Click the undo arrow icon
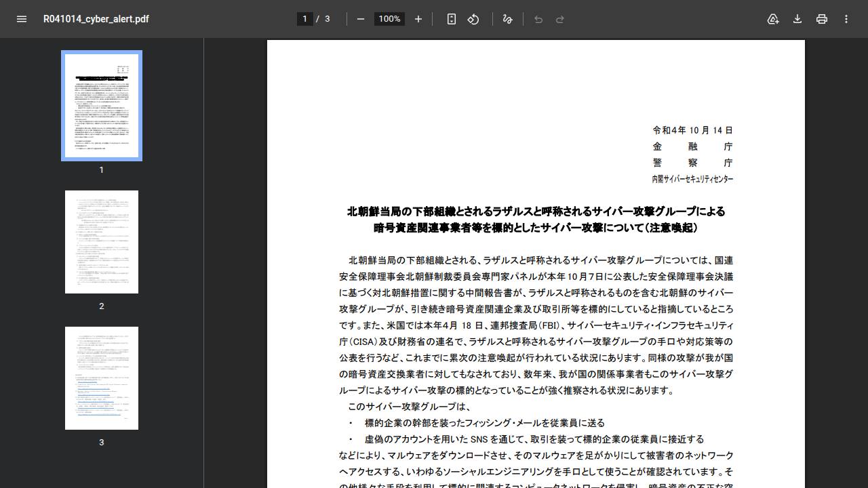The height and width of the screenshot is (488, 868). click(538, 19)
